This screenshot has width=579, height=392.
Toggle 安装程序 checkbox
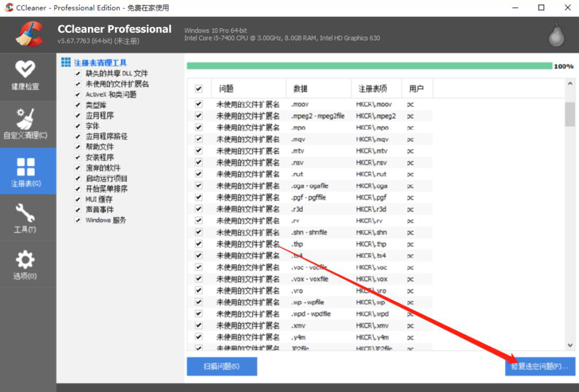coord(78,158)
